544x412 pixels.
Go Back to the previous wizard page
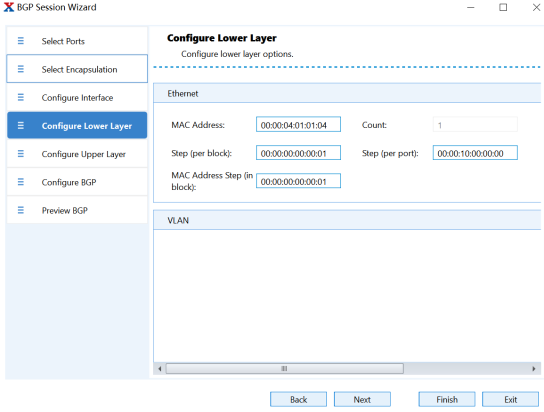point(298,400)
